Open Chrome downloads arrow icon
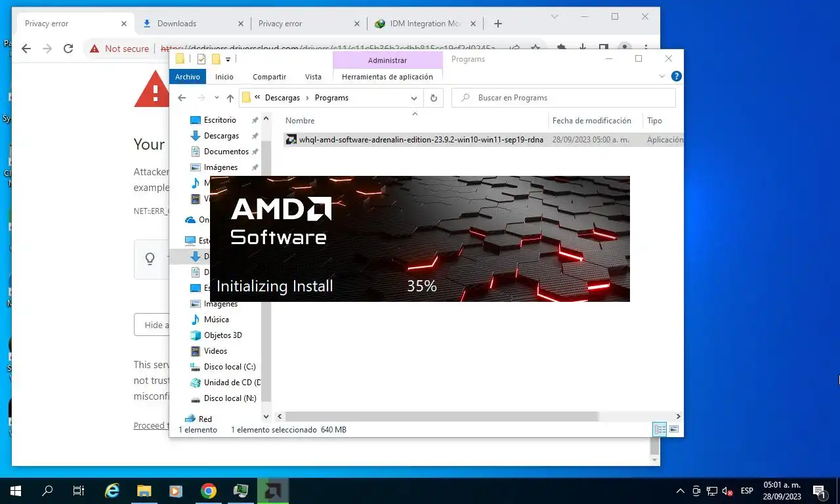The image size is (840, 504). tap(582, 48)
